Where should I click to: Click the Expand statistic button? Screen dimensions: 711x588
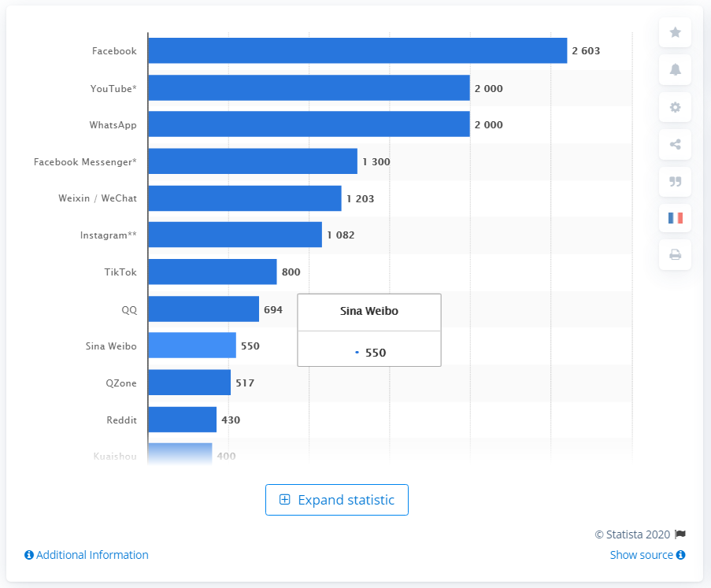click(x=337, y=500)
